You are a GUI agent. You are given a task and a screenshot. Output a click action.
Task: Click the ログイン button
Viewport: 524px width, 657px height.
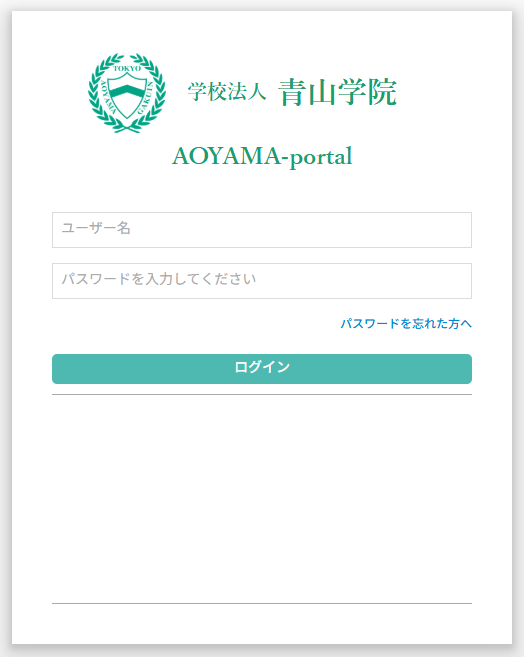pos(262,369)
